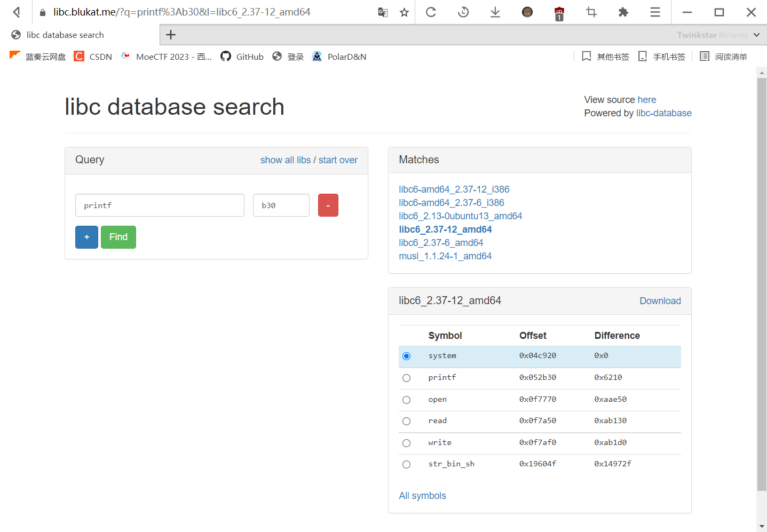Open the extensions puzzle icon
This screenshot has height=532, width=767.
[623, 12]
